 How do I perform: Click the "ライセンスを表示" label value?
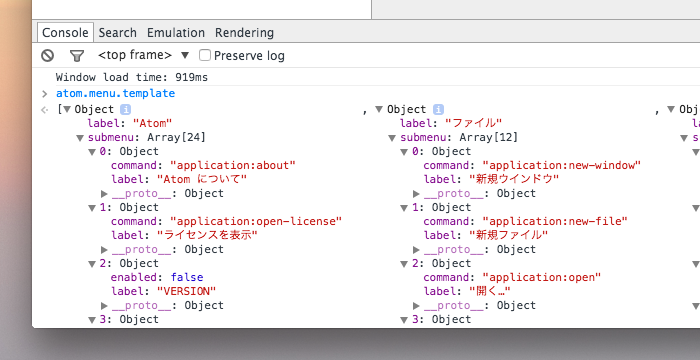tap(207, 235)
